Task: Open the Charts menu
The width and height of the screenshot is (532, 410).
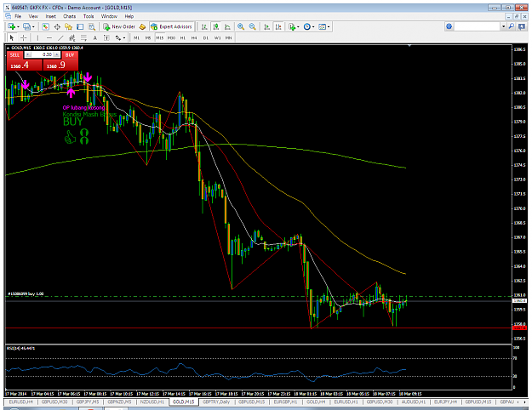Action: point(69,16)
